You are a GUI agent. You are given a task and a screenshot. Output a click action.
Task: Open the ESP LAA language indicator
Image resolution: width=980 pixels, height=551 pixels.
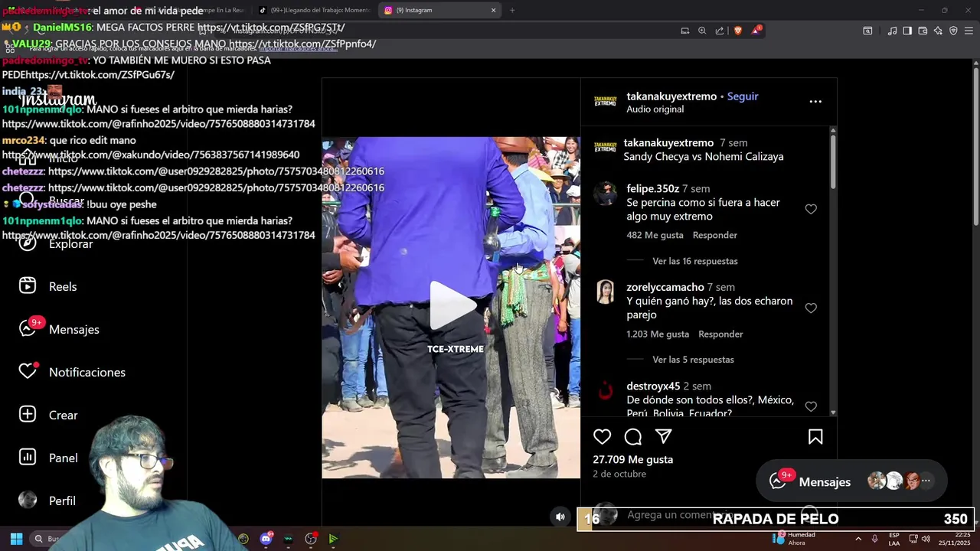coord(894,539)
